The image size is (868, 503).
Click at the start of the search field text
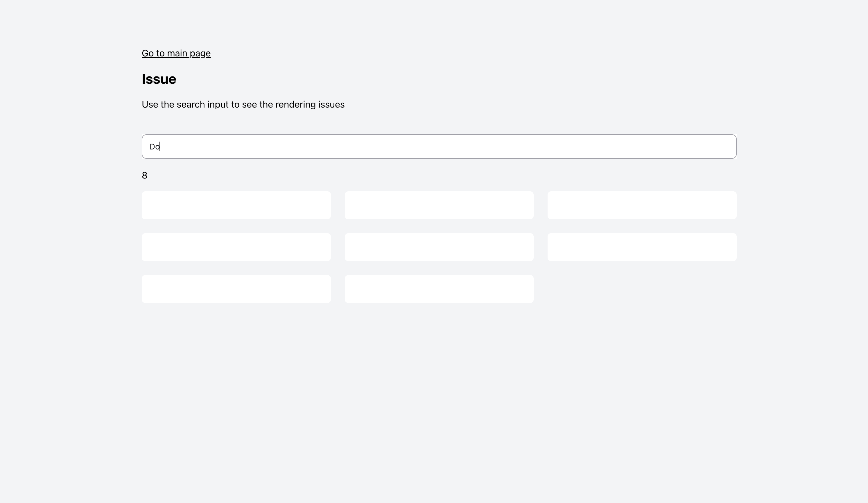[150, 147]
